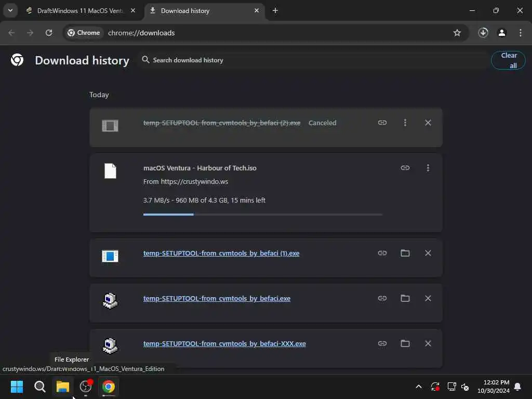This screenshot has width=532, height=399.
Task: Click the canceled befaci (2).exe file icon
Action: click(110, 126)
